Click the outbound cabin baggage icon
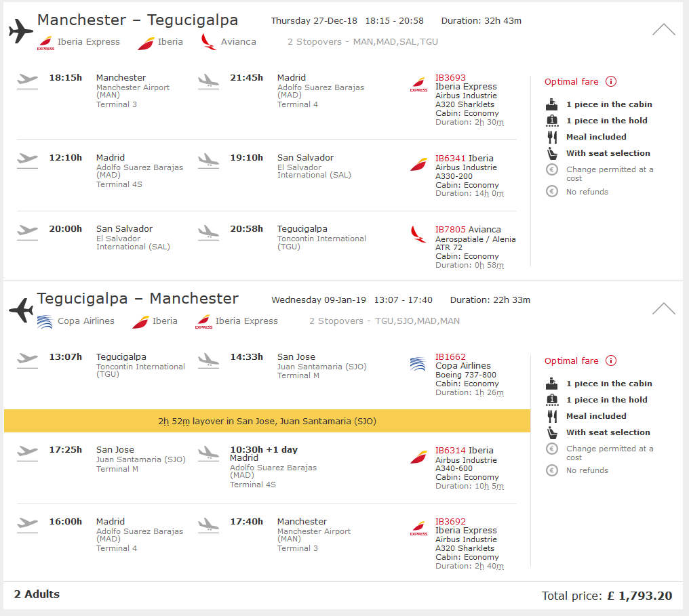Screen dimensions: 689x616 click(552, 104)
